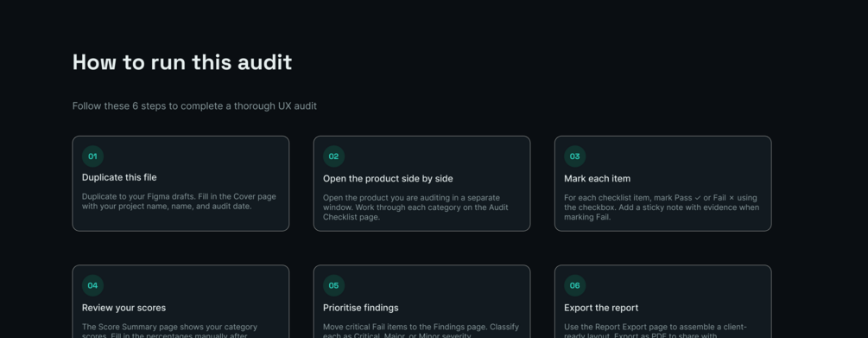Click the 05 step number badge
This screenshot has width=868, height=338.
(333, 285)
